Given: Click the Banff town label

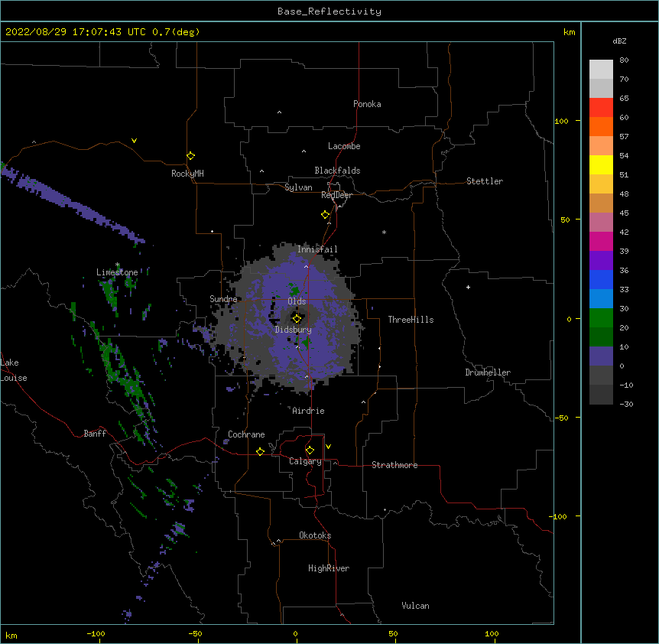Looking at the screenshot, I should point(95,434).
